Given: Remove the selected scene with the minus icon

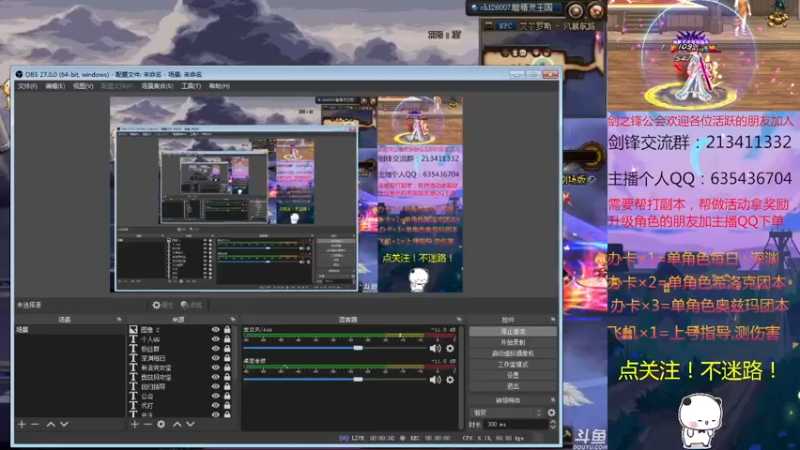Looking at the screenshot, I should [35, 424].
